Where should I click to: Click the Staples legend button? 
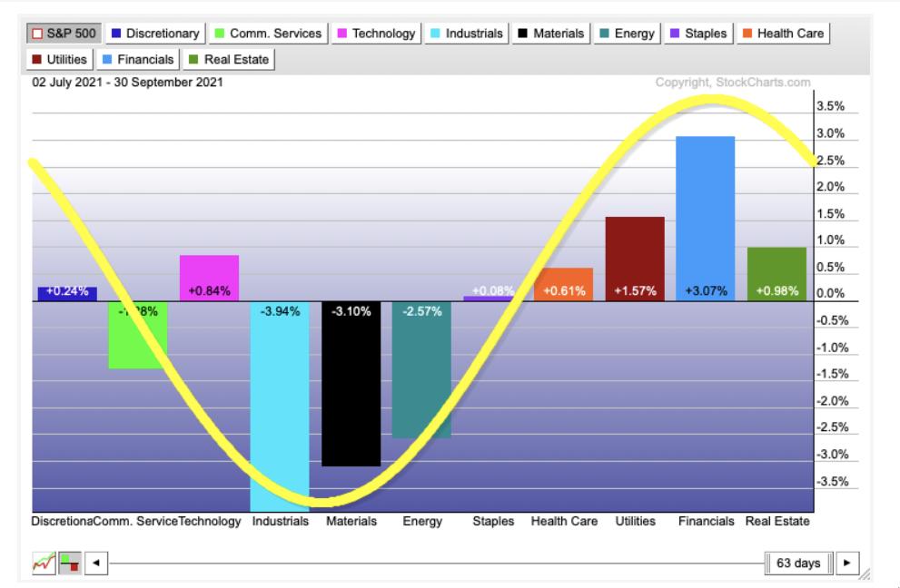click(697, 34)
